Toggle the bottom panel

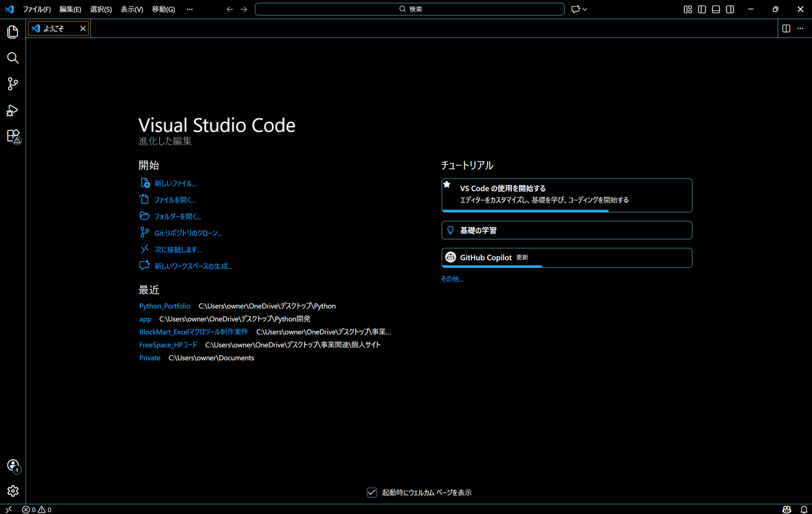pos(716,9)
